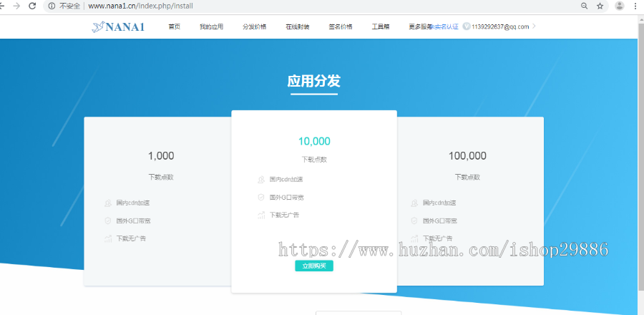This screenshot has width=644, height=315.
Task: Click the shield icon in 100,000 card
Action: tap(414, 221)
